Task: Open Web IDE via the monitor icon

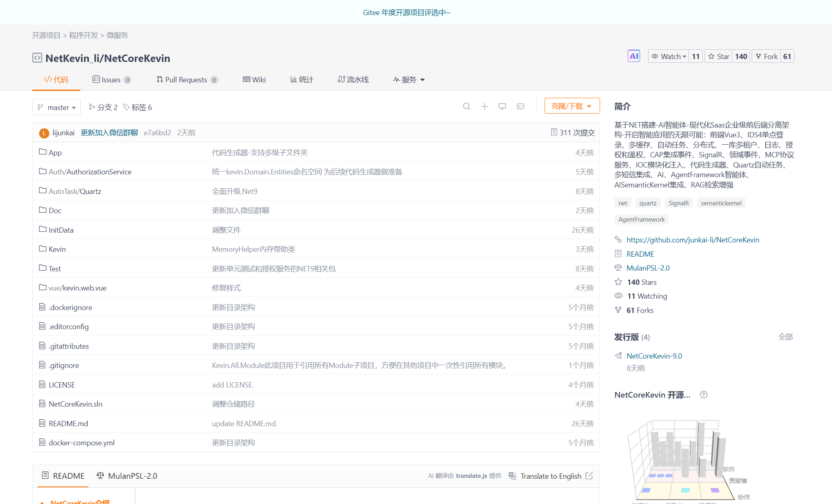Action: (x=502, y=106)
